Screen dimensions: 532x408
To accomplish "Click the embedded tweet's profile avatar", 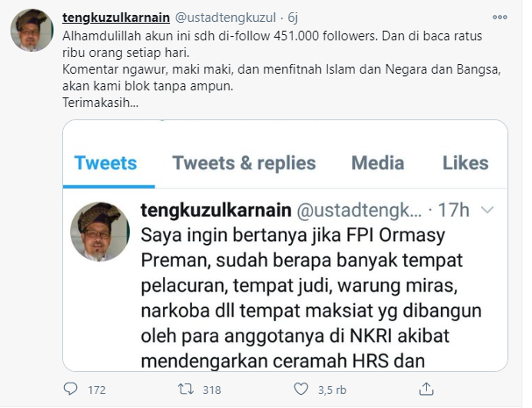I will coord(100,232).
